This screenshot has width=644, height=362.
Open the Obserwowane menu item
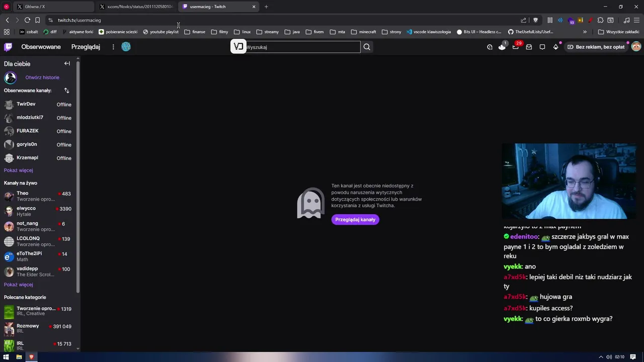pos(41,47)
